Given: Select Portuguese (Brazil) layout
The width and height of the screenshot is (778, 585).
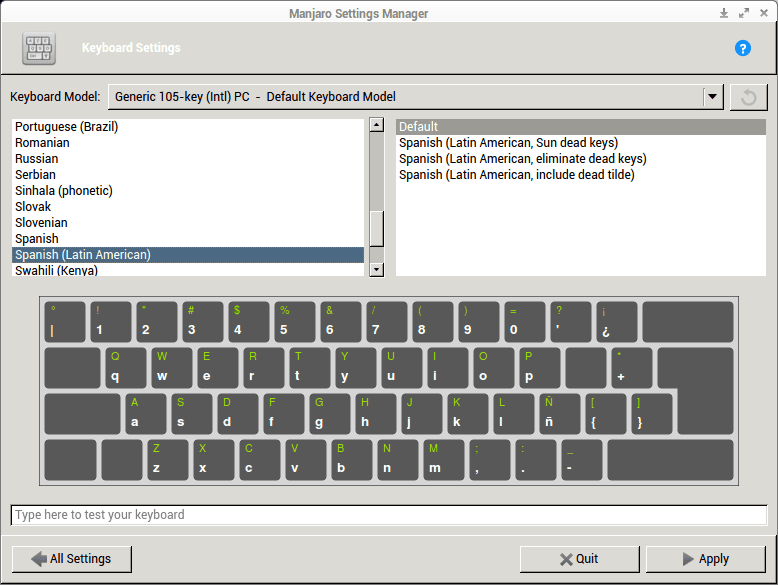Looking at the screenshot, I should coord(188,127).
